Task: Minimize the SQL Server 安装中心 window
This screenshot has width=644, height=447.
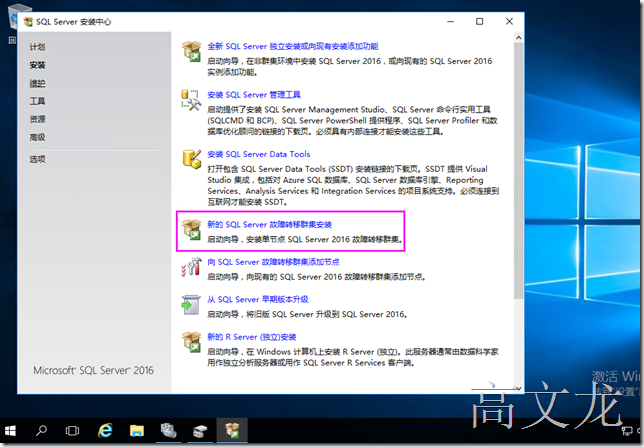Action: [x=451, y=21]
